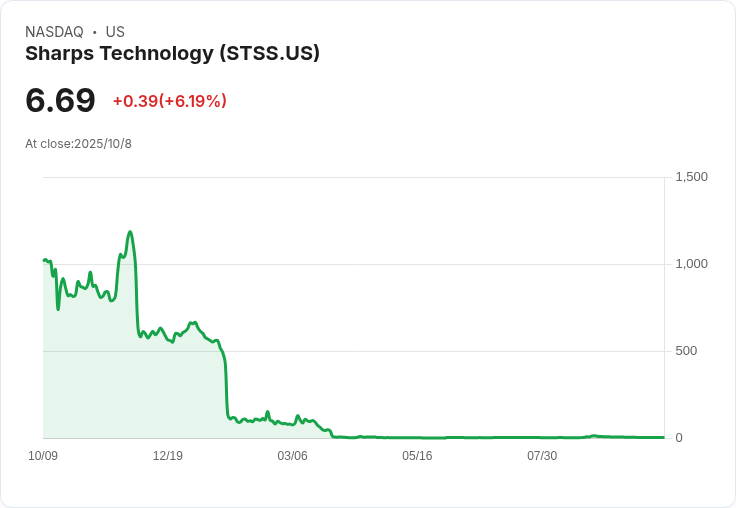Viewport: 736px width, 508px height.
Task: Click the Sharps Technology (STSS.US) title
Action: pyautogui.click(x=172, y=54)
